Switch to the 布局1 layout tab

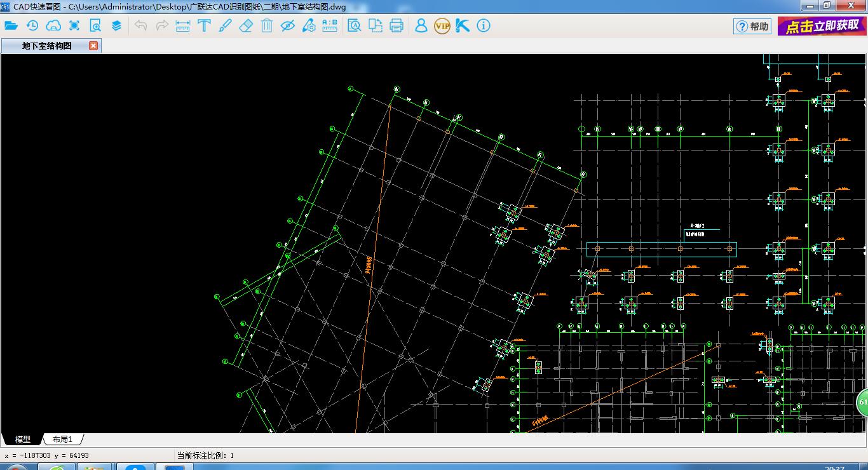pyautogui.click(x=62, y=440)
